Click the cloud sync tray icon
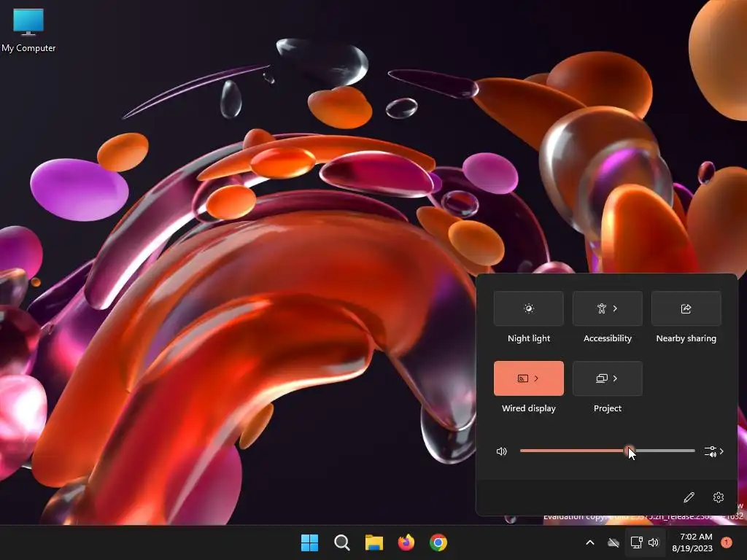This screenshot has height=560, width=747. pyautogui.click(x=613, y=542)
